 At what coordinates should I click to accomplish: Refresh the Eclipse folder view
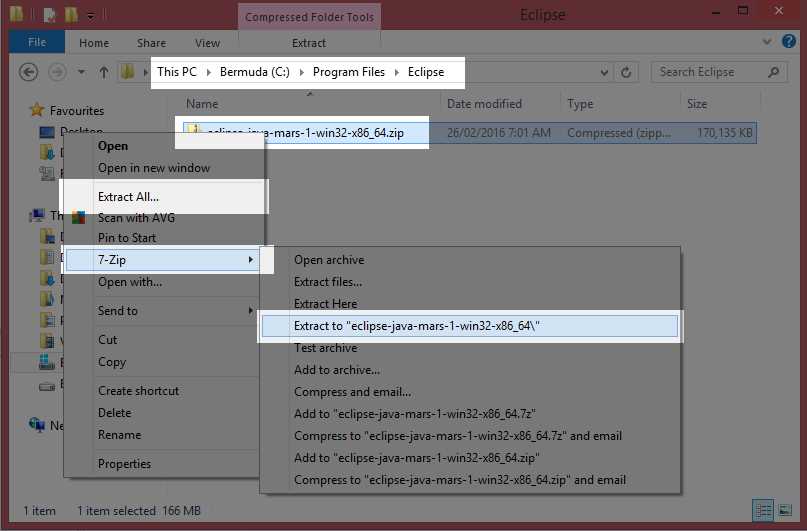(x=626, y=72)
